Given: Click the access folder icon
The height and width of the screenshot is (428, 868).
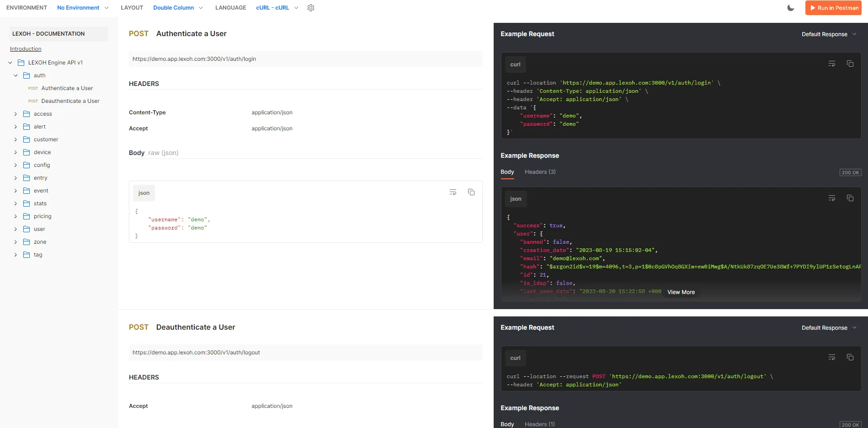Looking at the screenshot, I should point(27,114).
